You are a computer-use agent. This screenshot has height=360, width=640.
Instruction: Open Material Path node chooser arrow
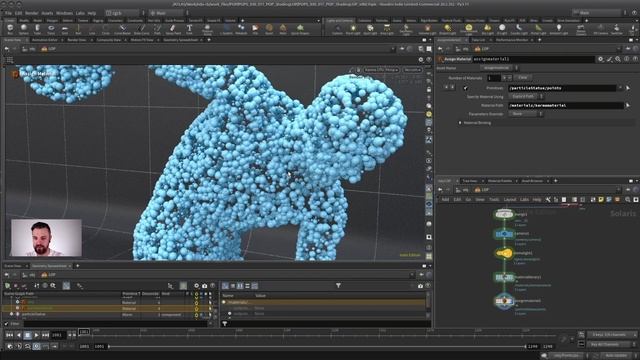[628, 105]
